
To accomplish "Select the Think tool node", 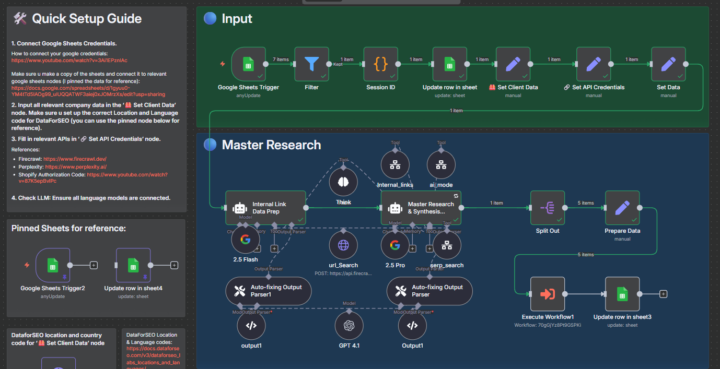I will coord(343,182).
